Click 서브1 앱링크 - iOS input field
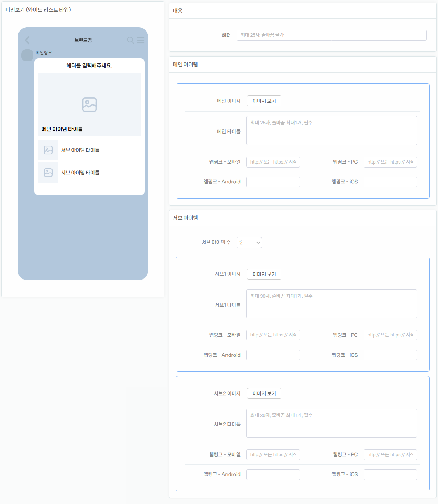The width and height of the screenshot is (438, 504). point(390,355)
